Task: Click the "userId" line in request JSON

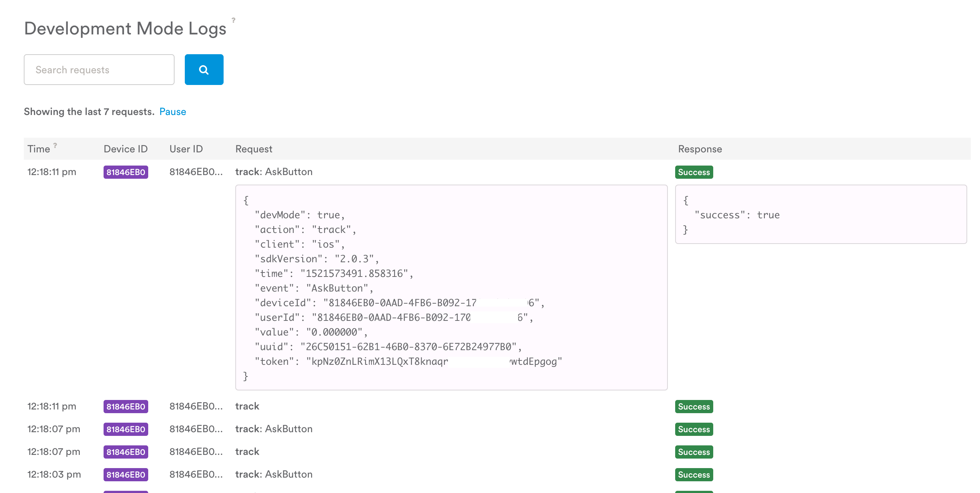Action: [394, 318]
